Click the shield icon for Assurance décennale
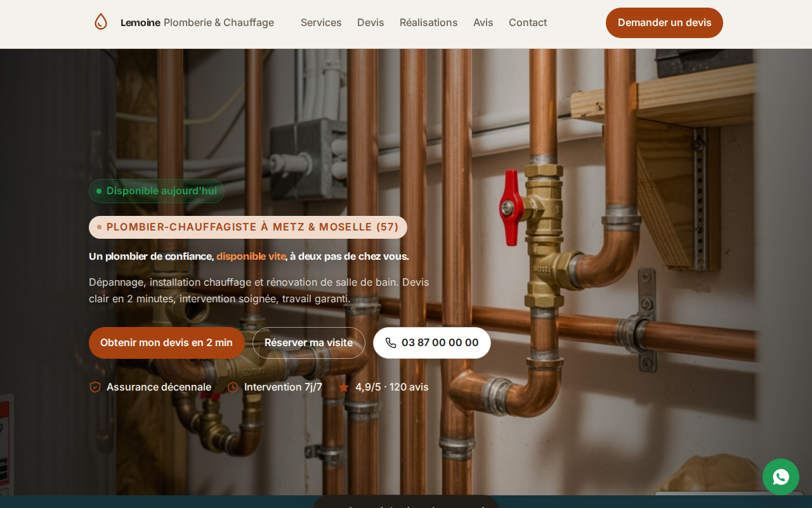812x508 pixels. (x=95, y=387)
